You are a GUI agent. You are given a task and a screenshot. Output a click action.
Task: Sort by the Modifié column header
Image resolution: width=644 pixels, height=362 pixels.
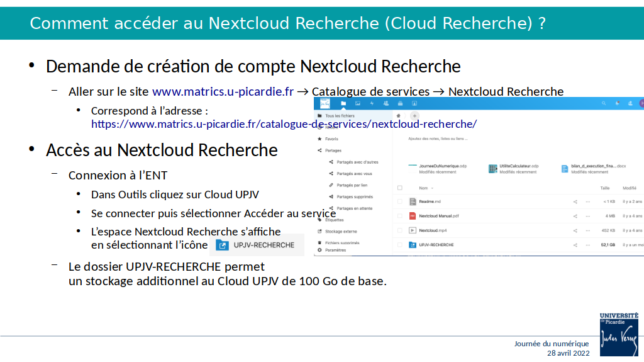(x=629, y=188)
